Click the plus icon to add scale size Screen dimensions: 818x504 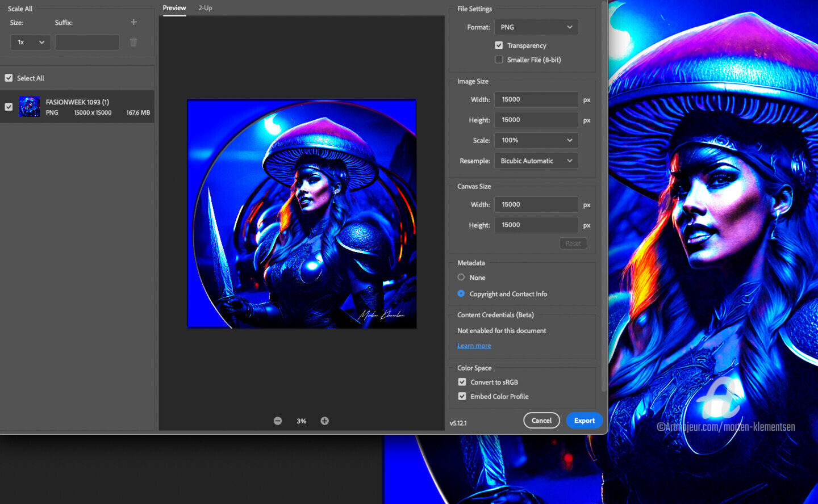pyautogui.click(x=133, y=22)
